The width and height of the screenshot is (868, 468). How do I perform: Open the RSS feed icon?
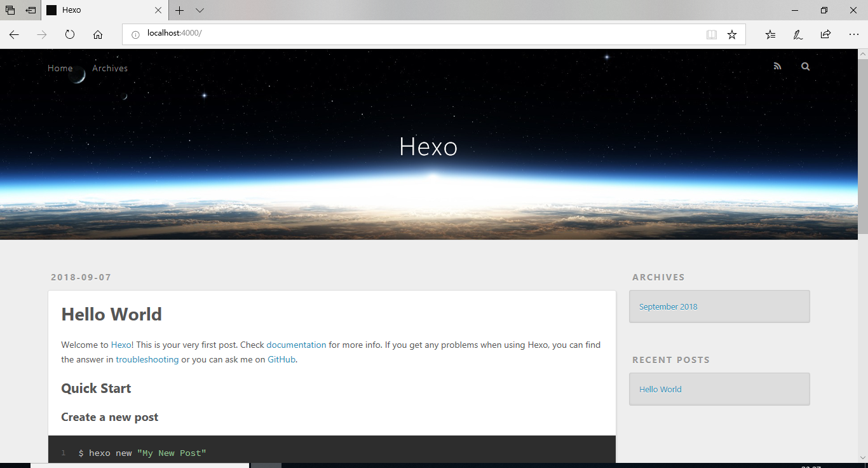(x=777, y=66)
